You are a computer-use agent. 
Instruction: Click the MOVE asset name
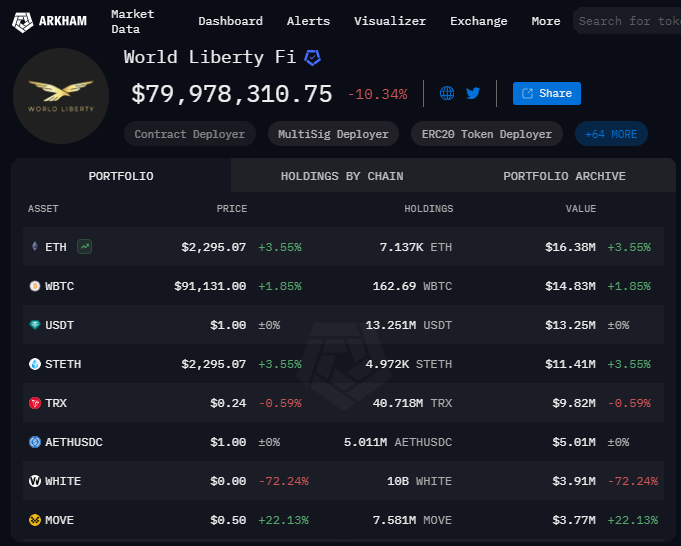[60, 520]
